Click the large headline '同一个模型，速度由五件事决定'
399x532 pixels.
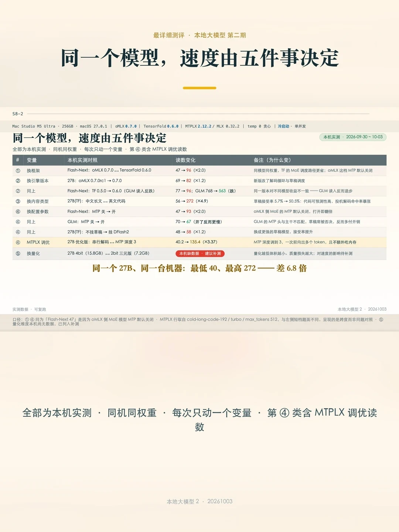pyautogui.click(x=199, y=58)
